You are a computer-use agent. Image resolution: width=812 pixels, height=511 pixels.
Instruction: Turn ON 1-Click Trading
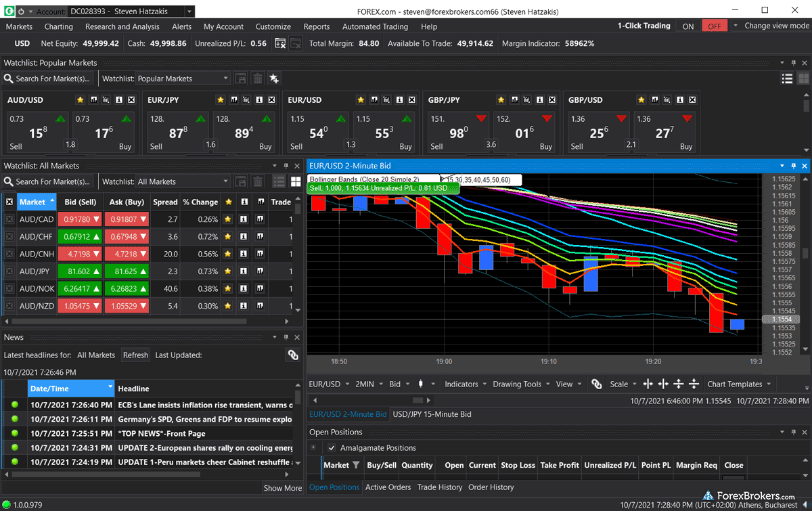[x=687, y=25]
